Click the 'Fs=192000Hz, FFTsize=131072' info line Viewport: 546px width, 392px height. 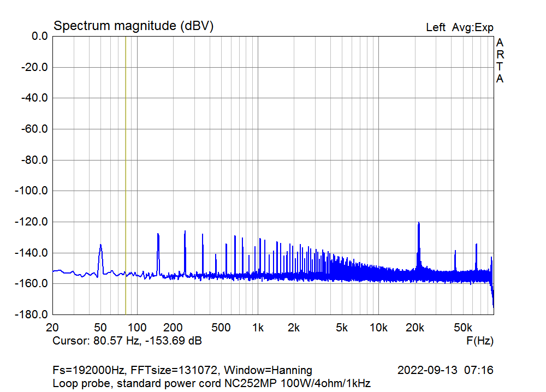182,370
